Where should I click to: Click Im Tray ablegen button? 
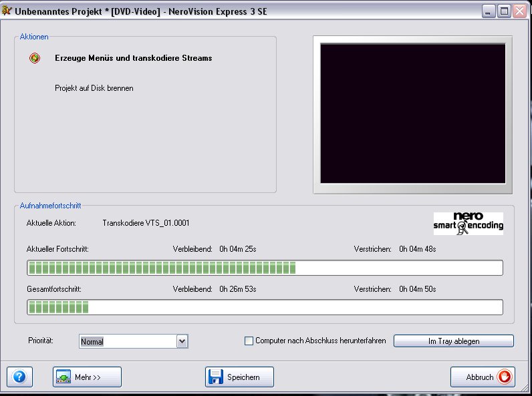coord(454,341)
